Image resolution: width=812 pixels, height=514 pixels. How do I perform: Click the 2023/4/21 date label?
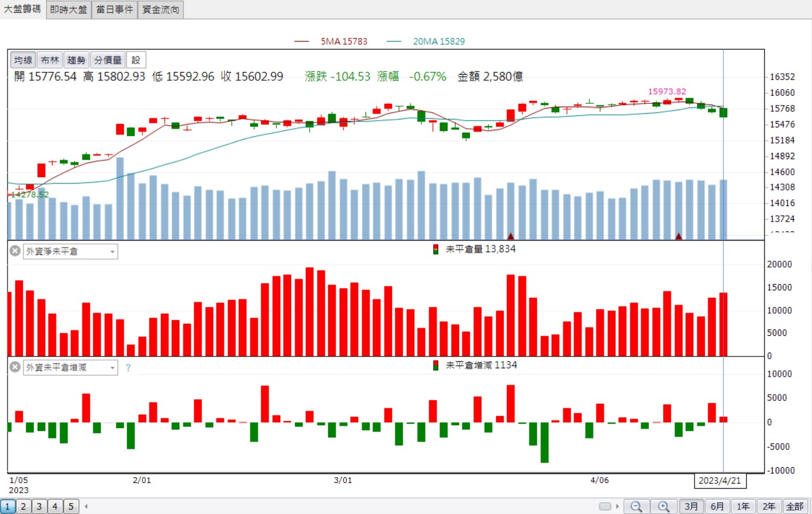[720, 481]
